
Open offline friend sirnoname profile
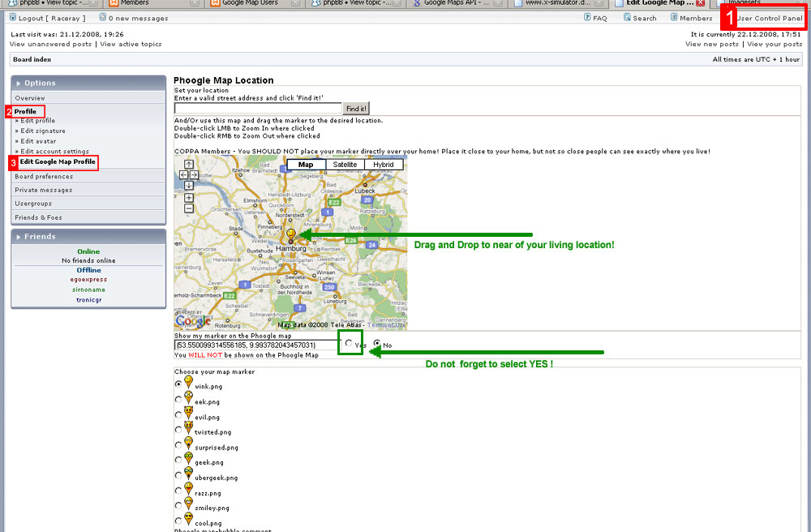88,290
